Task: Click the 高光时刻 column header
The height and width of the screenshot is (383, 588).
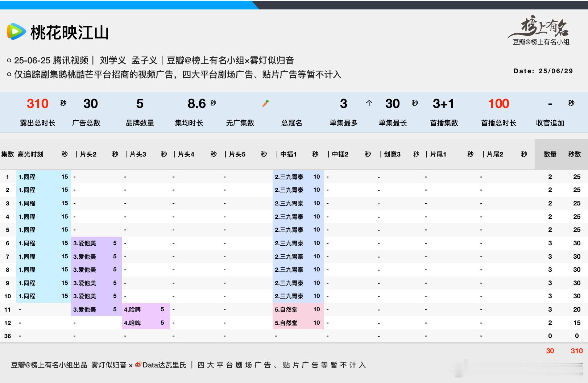Action: 30,154
